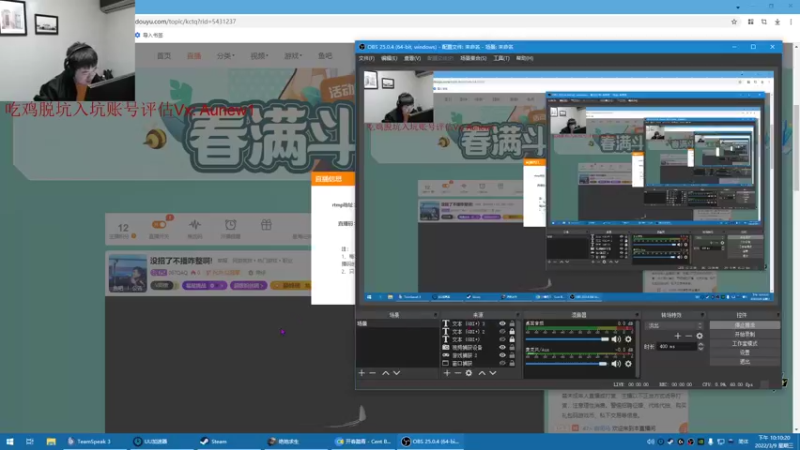Open File Explorer from the taskbar
Viewport: 800px width, 450px height.
coord(51,441)
